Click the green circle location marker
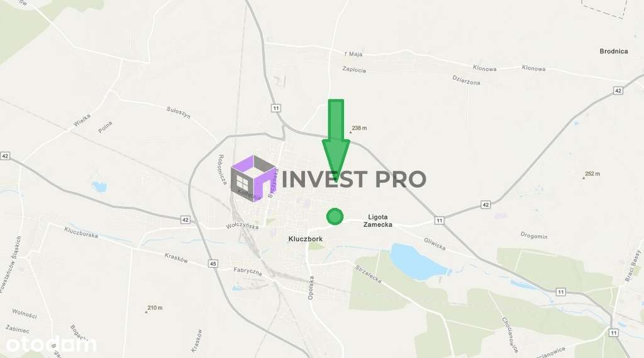The width and height of the screenshot is (644, 358). coord(335,217)
